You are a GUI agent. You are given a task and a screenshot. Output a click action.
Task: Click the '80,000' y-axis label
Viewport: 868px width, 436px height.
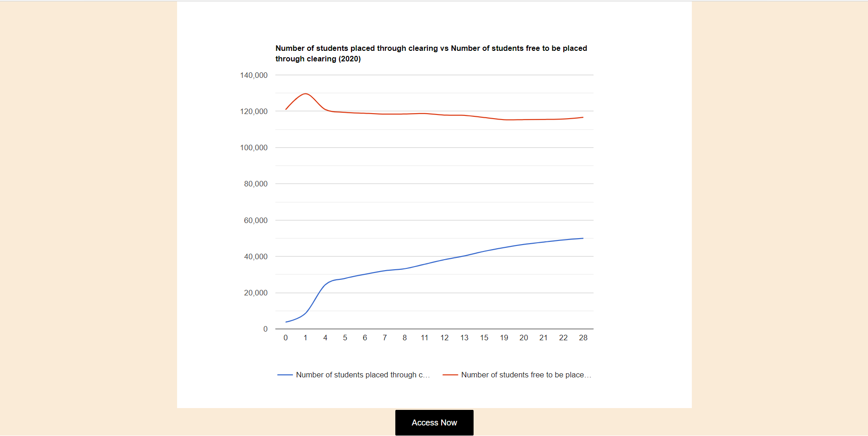click(256, 184)
